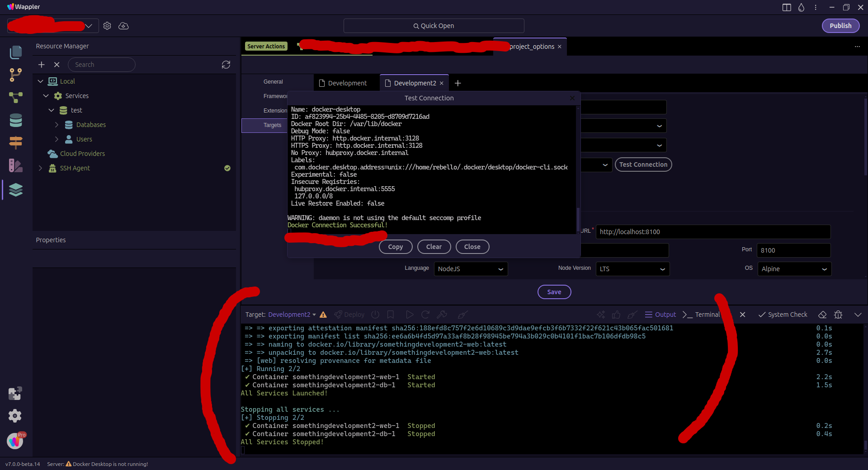Viewport: 868px width, 470px height.
Task: Toggle split layout icon in title bar
Action: pos(787,7)
